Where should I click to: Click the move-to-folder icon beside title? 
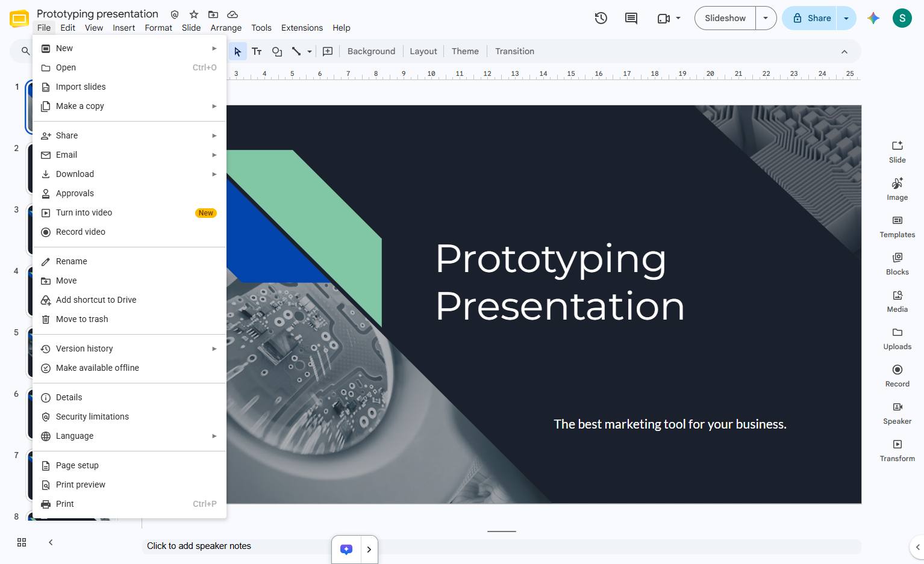(x=213, y=14)
